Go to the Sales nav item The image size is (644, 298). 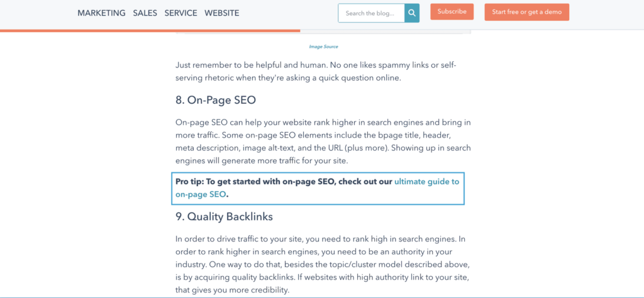pyautogui.click(x=145, y=13)
